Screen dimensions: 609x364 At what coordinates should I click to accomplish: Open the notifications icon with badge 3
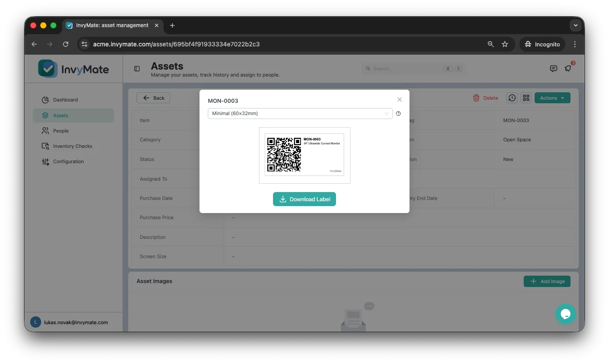[x=568, y=68]
